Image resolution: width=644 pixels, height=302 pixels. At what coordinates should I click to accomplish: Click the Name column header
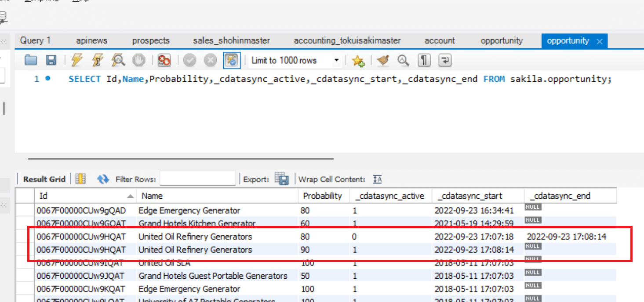[x=218, y=196]
